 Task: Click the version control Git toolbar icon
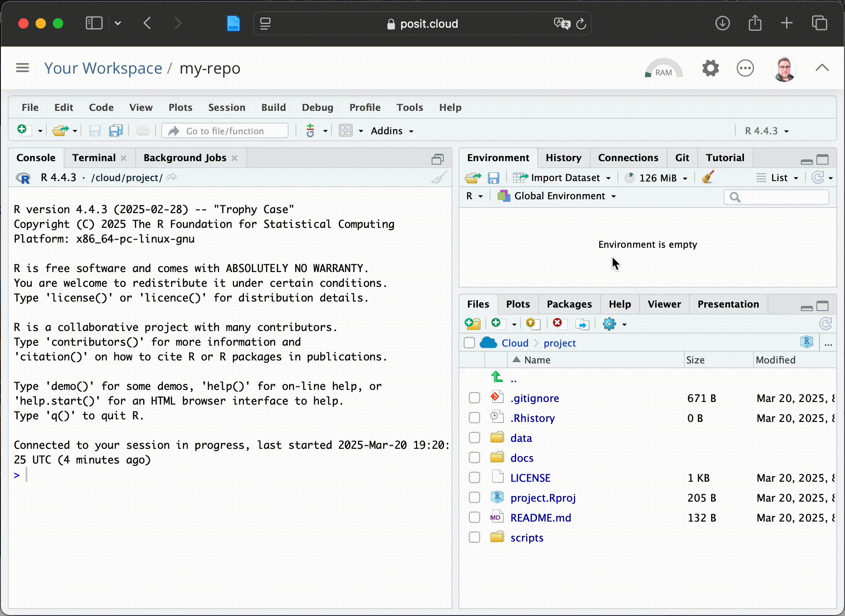[x=310, y=130]
